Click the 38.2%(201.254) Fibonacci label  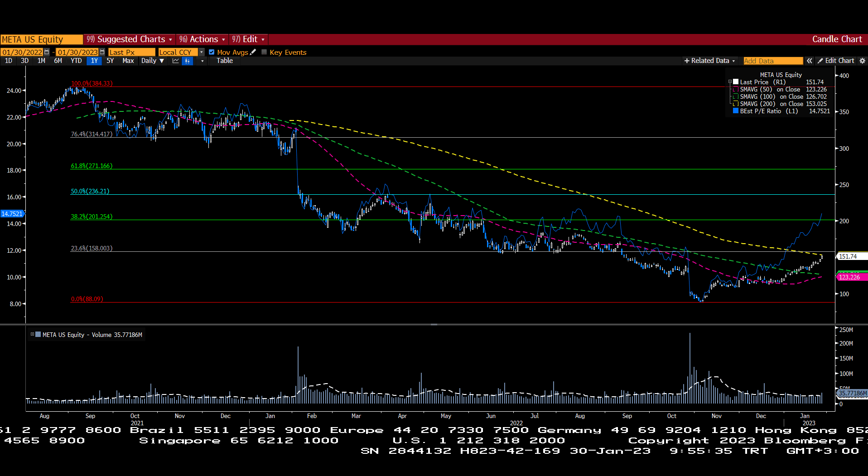pos(92,216)
